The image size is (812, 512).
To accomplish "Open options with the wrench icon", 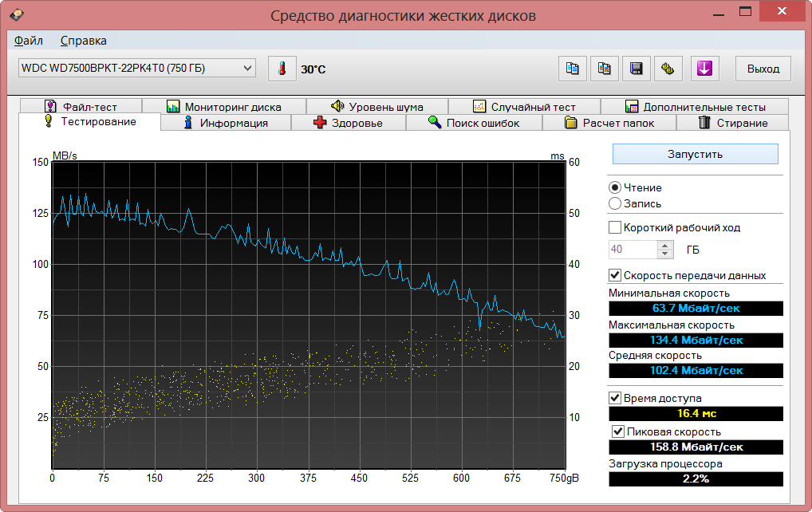I will coord(668,69).
